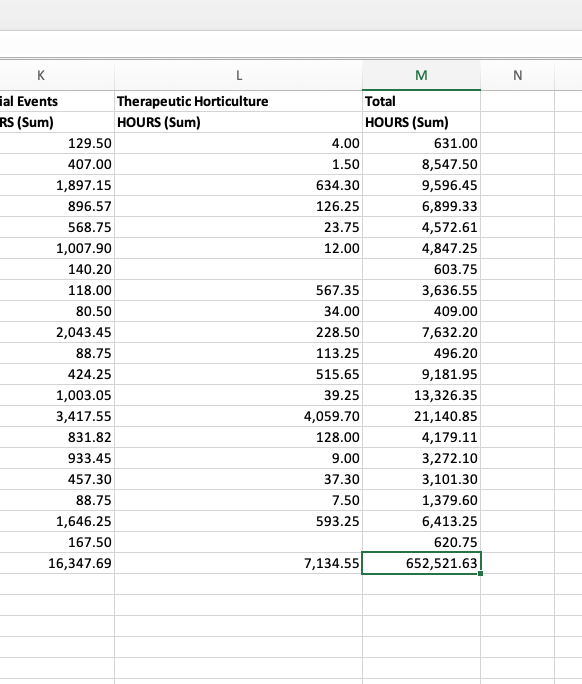Click the Total header cell in column M
The width and height of the screenshot is (582, 684).
point(421,101)
